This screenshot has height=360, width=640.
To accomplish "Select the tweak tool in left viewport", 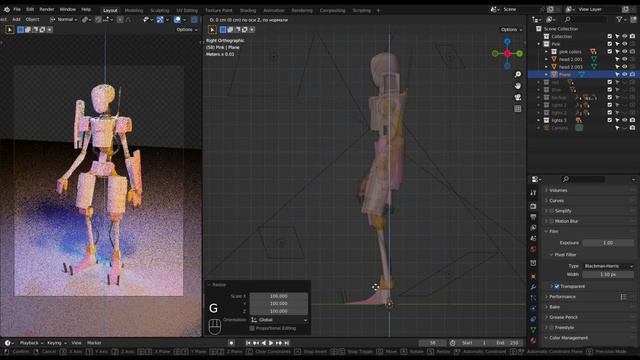I will coord(10,29).
